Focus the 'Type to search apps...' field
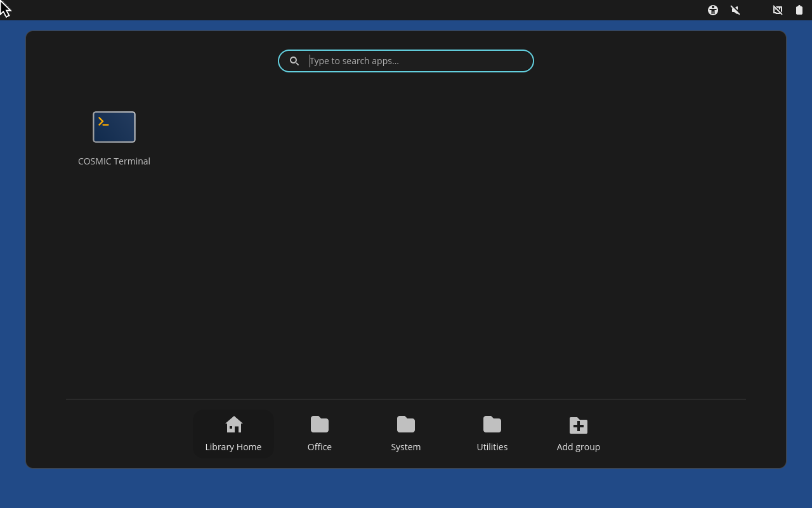This screenshot has height=508, width=812. click(x=406, y=61)
